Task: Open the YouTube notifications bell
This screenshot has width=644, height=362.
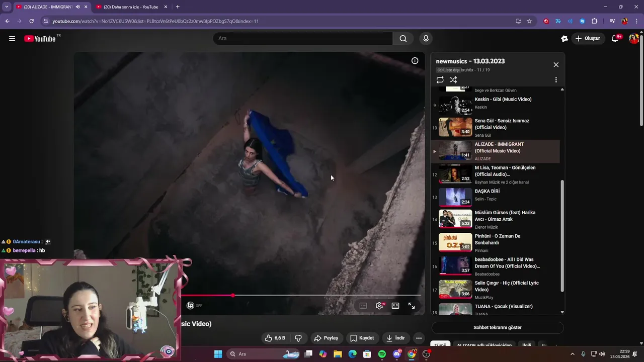Action: 615,39
